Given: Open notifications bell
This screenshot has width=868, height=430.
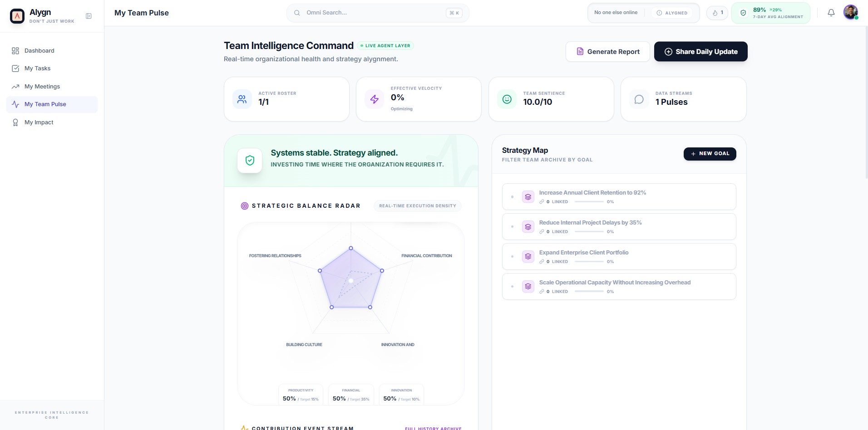Looking at the screenshot, I should (831, 13).
